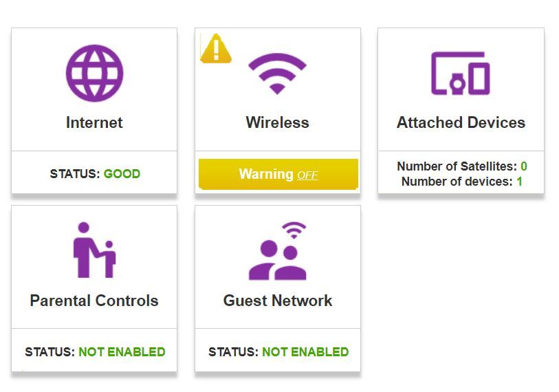The height and width of the screenshot is (392, 559).
Task: Click the yellow Warning OFF banner
Action: pyautogui.click(x=278, y=174)
